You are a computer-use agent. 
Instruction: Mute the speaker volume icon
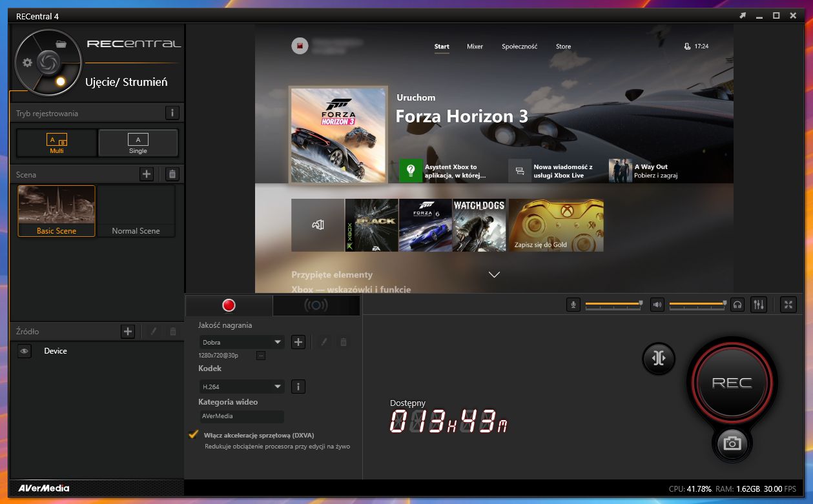pyautogui.click(x=657, y=305)
